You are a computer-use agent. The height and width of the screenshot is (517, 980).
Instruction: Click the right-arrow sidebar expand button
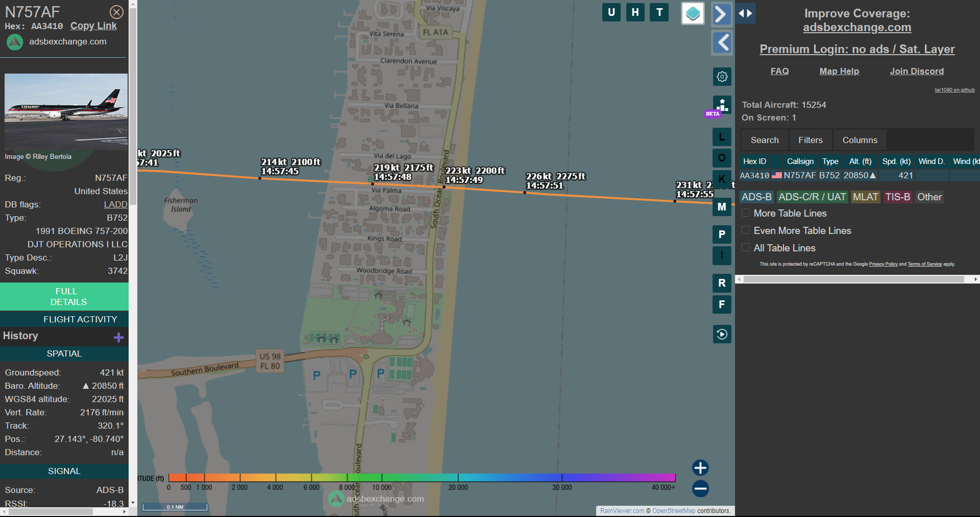[x=722, y=14]
